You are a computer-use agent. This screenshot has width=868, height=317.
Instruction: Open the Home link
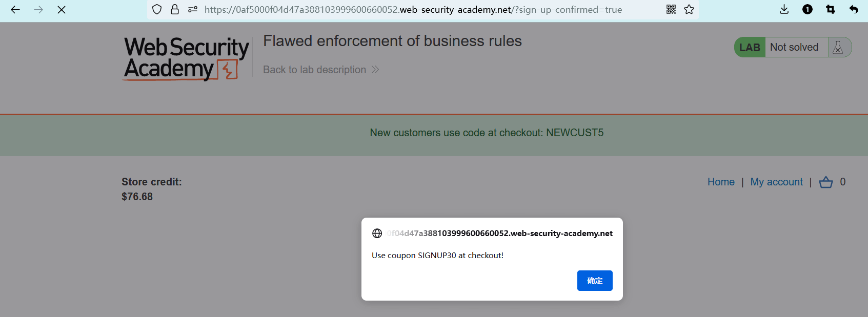(x=721, y=182)
